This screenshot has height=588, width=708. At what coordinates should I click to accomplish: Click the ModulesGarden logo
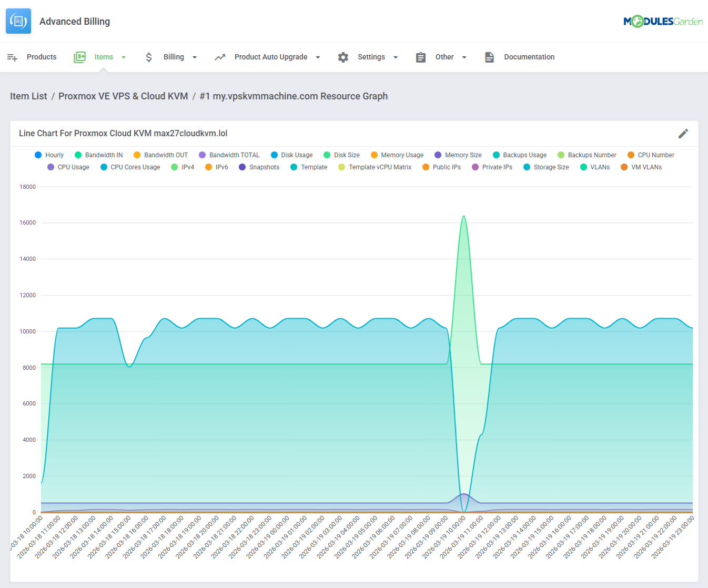(x=663, y=21)
